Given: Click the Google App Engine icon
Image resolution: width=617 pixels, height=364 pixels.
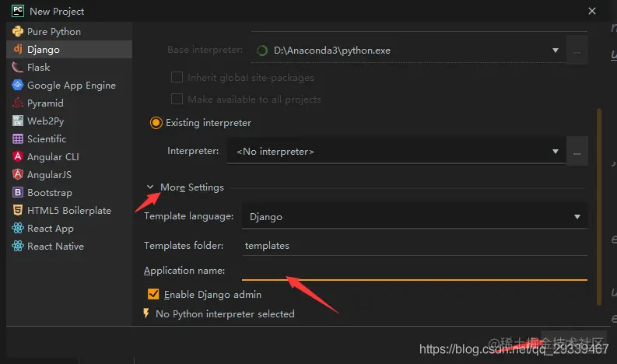Looking at the screenshot, I should 18,85.
